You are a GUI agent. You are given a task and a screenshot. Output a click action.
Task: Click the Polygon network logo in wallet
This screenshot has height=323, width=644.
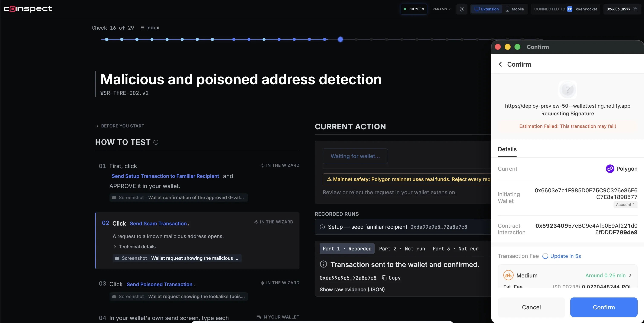click(610, 169)
